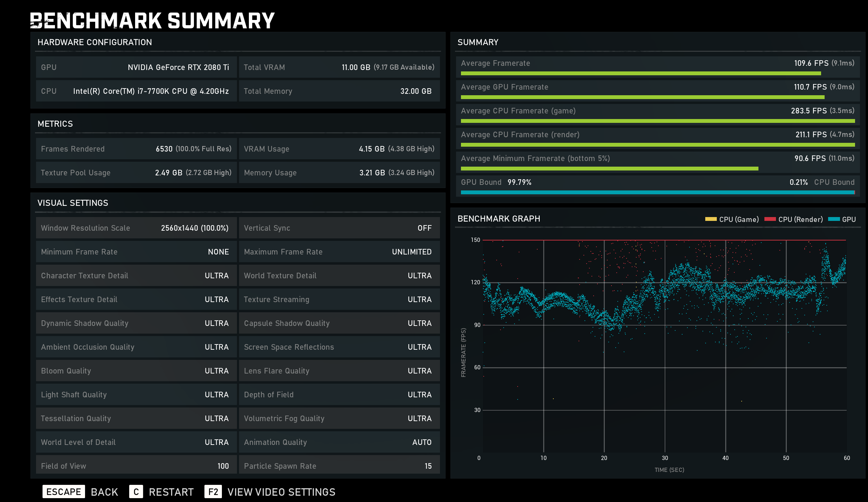
Task: Click the Animation Quality AUTO row
Action: [x=339, y=442]
